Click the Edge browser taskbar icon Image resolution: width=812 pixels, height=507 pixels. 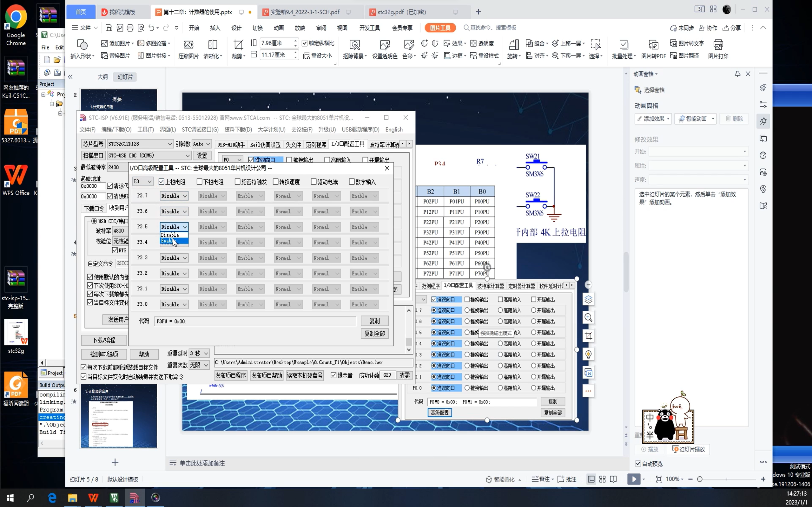click(52, 497)
